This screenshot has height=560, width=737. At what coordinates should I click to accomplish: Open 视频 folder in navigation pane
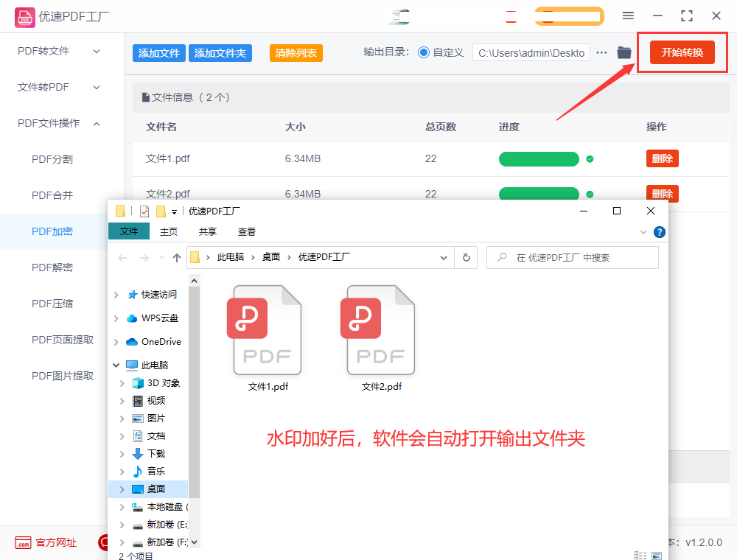(156, 401)
